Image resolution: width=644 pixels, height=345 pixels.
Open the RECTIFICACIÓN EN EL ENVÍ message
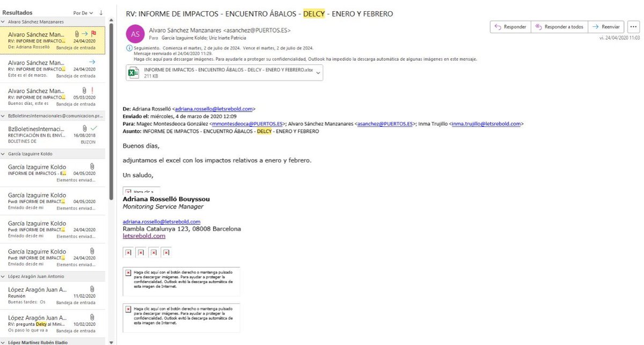pyautogui.click(x=53, y=134)
